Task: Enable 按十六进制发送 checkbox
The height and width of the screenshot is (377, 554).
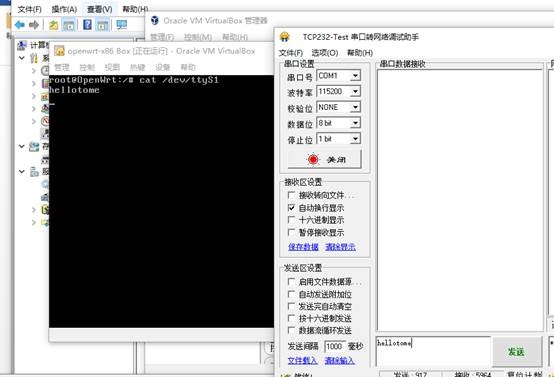Action: coord(291,318)
